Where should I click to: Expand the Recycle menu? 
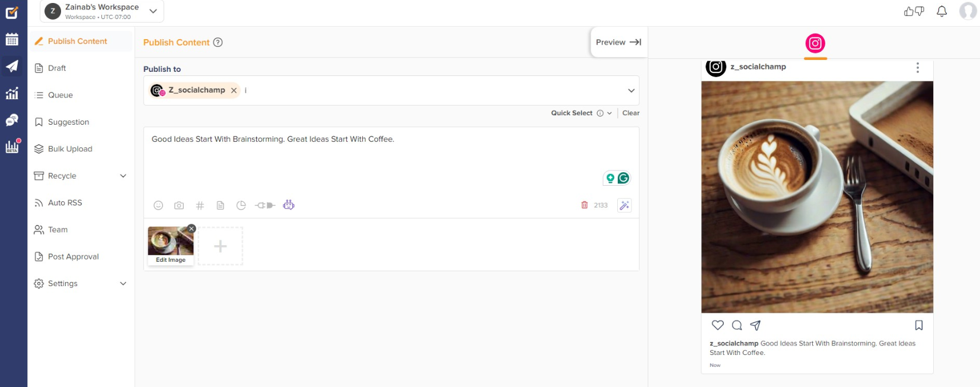pyautogui.click(x=123, y=176)
